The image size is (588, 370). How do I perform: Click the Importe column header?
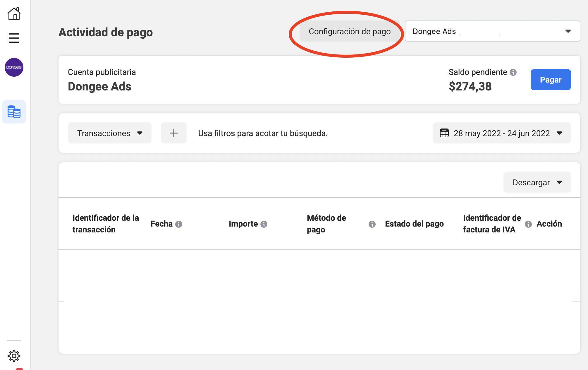243,224
